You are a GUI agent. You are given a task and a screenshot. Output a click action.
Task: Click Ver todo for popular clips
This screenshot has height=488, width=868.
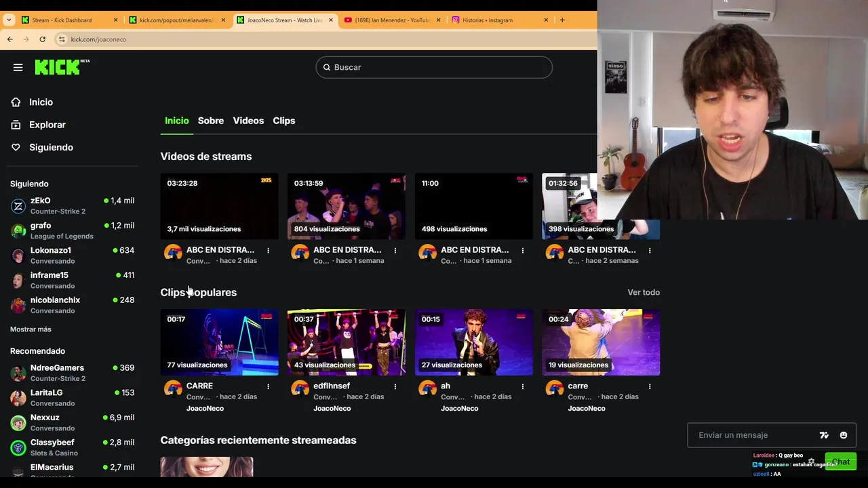(644, 292)
